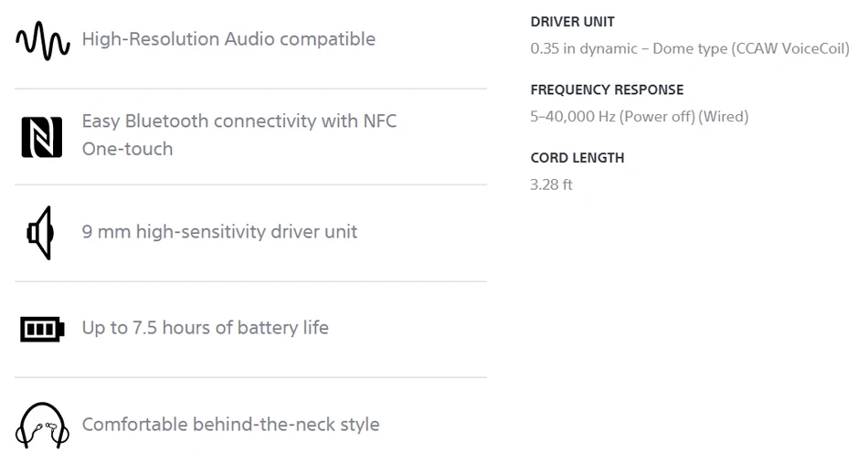Click the (Power off) (Wired) text
This screenshot has height=474, width=868.
684,117
